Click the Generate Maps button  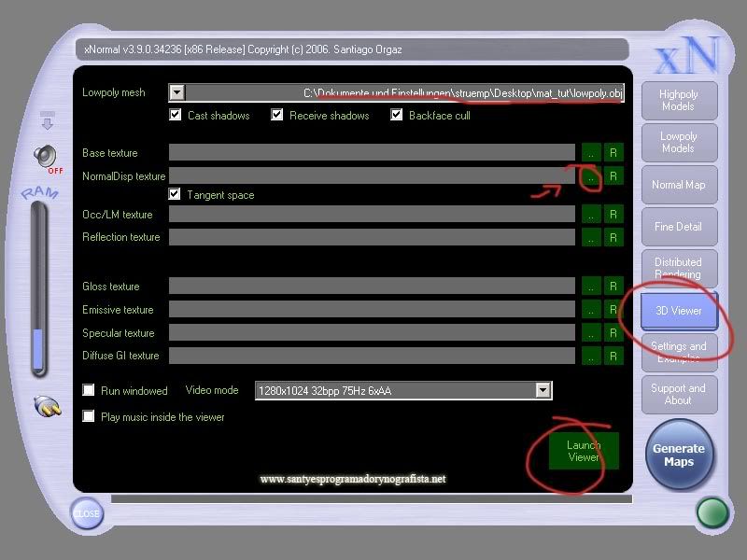pos(679,455)
